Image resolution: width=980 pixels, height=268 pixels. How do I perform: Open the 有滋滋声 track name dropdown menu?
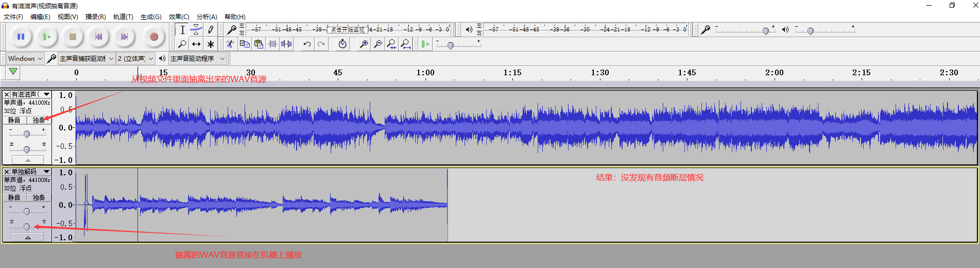(x=31, y=94)
